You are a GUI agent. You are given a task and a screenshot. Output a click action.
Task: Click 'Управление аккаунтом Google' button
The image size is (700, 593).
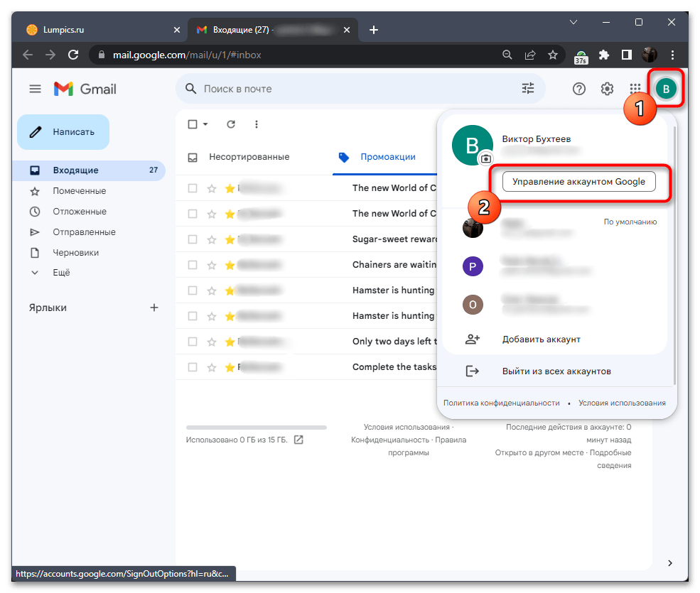[578, 182]
